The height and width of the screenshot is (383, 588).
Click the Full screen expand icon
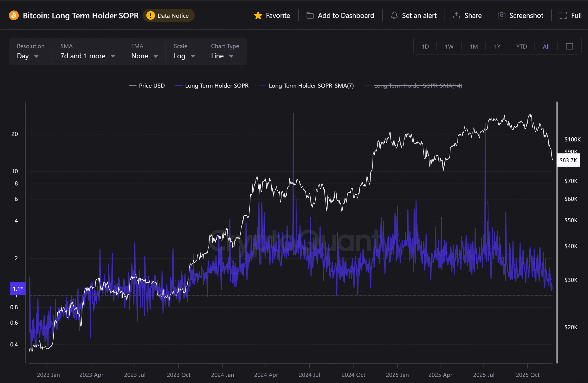(x=563, y=16)
